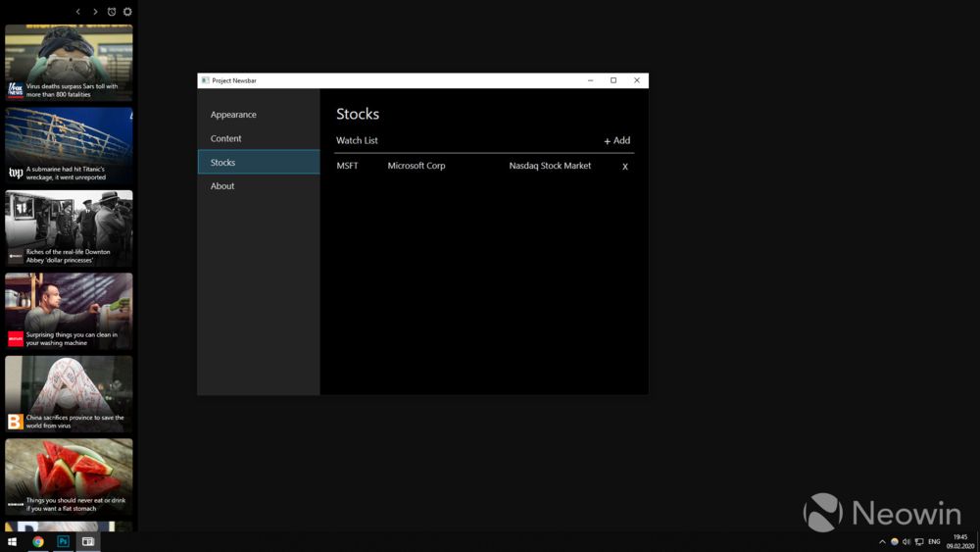
Task: Show hidden system tray icons
Action: (x=882, y=542)
